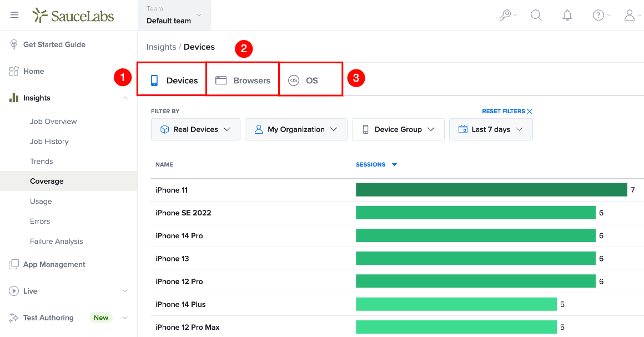Click the Get Started lightbulb icon
Viewport: 644px width, 337px height.
[13, 44]
